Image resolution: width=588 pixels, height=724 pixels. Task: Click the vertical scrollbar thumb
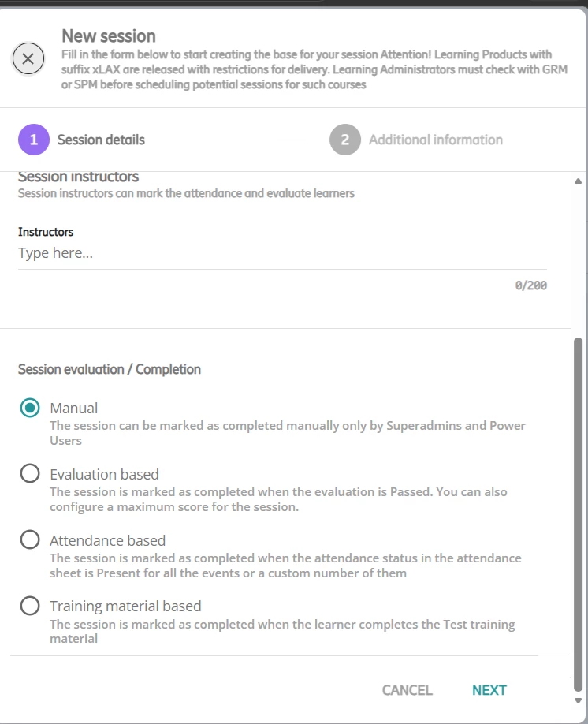578,514
